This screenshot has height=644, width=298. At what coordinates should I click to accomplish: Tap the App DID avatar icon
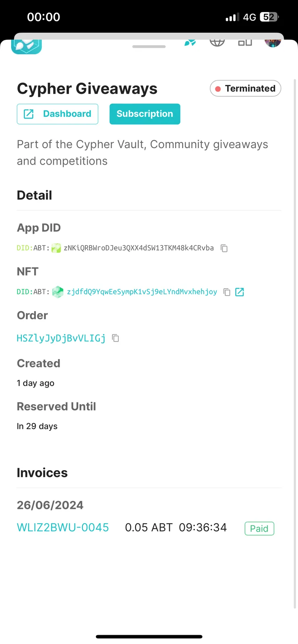(56, 248)
